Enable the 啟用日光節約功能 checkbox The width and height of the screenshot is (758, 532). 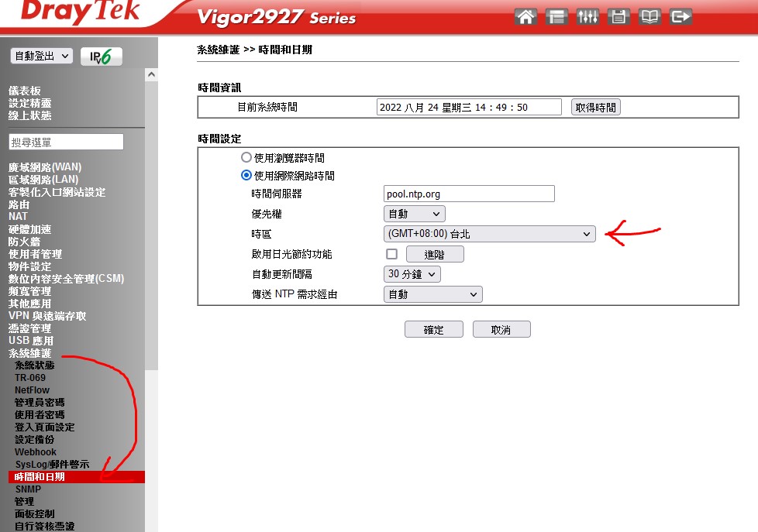tap(391, 254)
